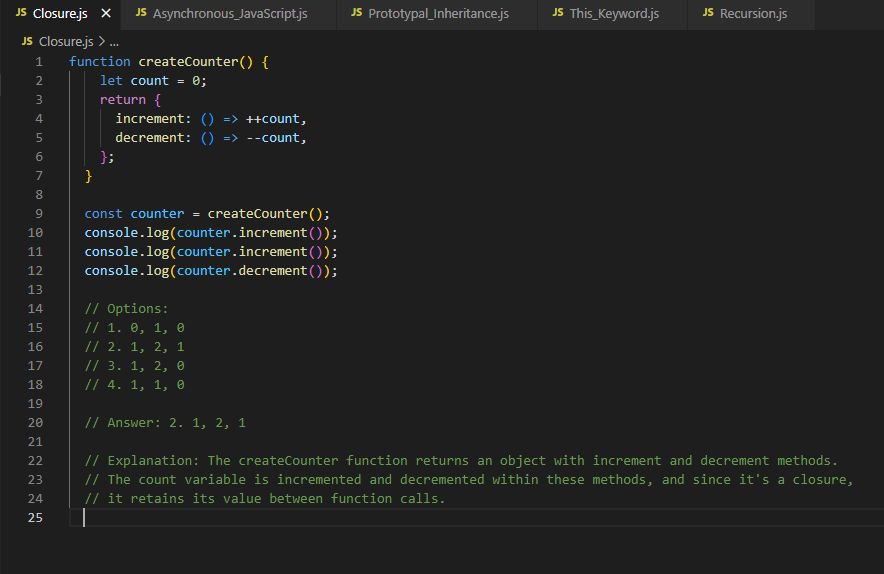Switch to the Asynchronous_JavaScript.js tab

point(230,14)
